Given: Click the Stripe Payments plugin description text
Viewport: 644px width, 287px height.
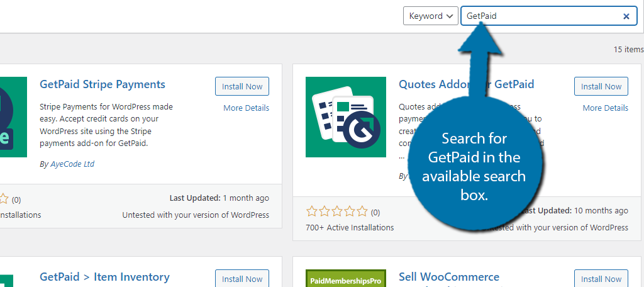Looking at the screenshot, I should [106, 125].
